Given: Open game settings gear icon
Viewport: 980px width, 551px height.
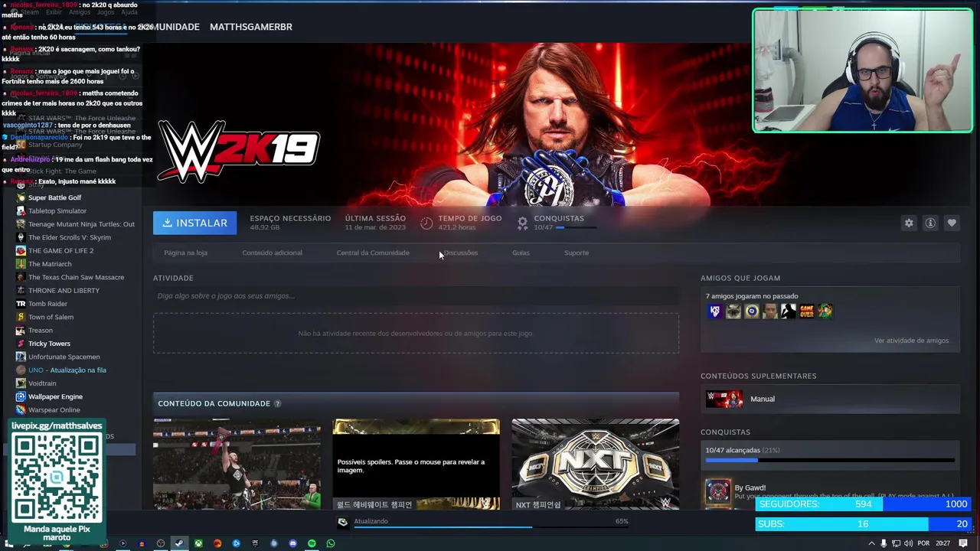Looking at the screenshot, I should (909, 223).
